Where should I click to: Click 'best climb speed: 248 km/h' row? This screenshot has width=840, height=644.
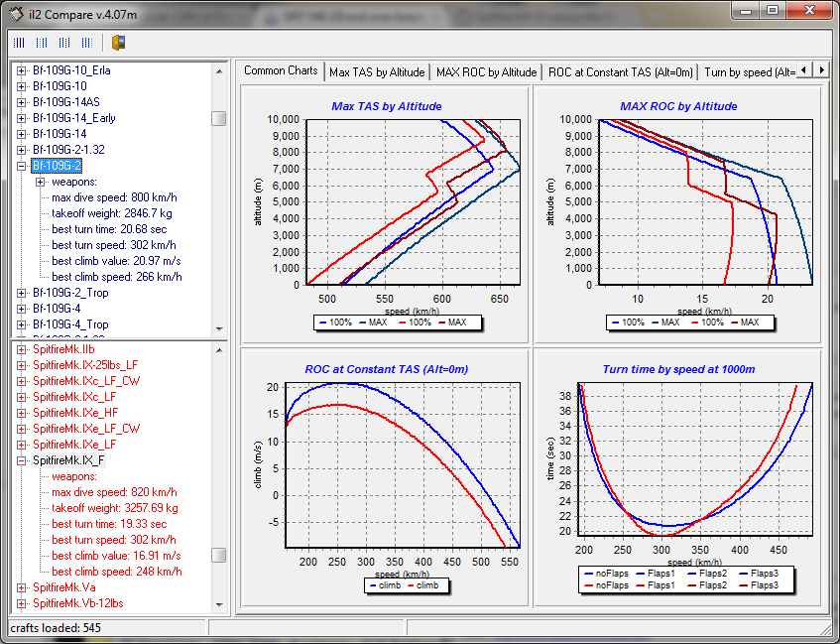[117, 572]
